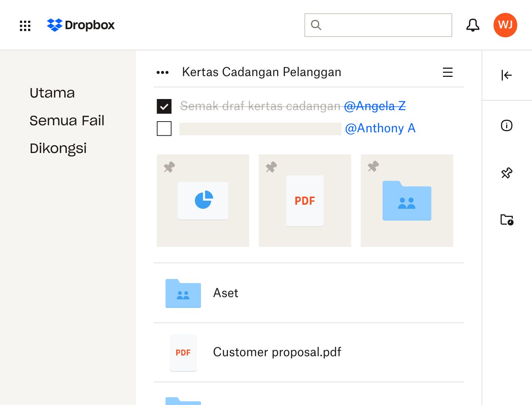Open the list view options menu
This screenshot has width=532, height=405.
pos(447,72)
